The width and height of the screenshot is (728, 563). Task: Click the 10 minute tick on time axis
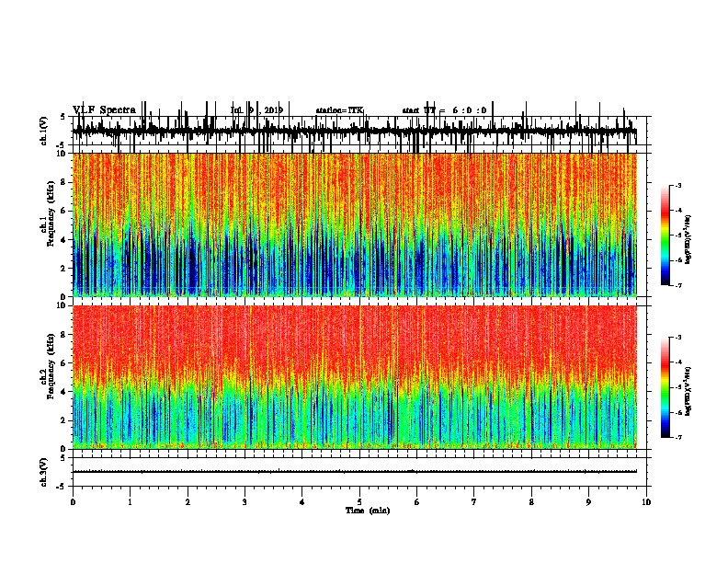click(646, 502)
